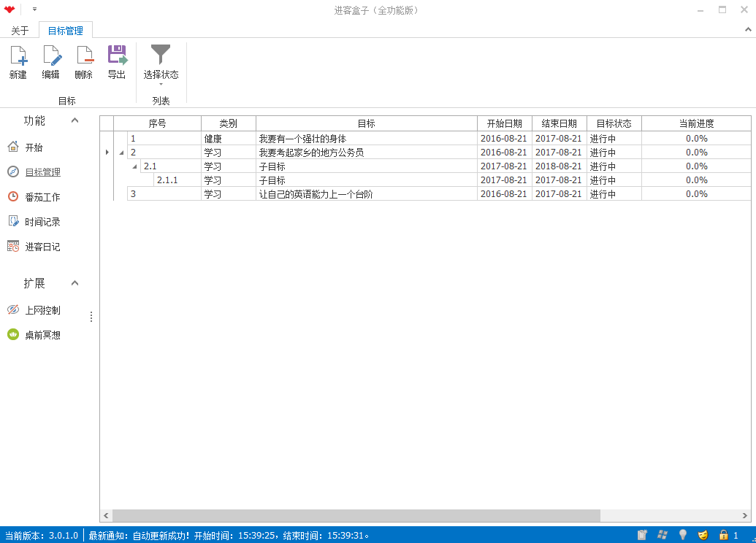Click the 进客日记 calendar icon
Image resolution: width=756 pixels, height=543 pixels.
[x=13, y=246]
